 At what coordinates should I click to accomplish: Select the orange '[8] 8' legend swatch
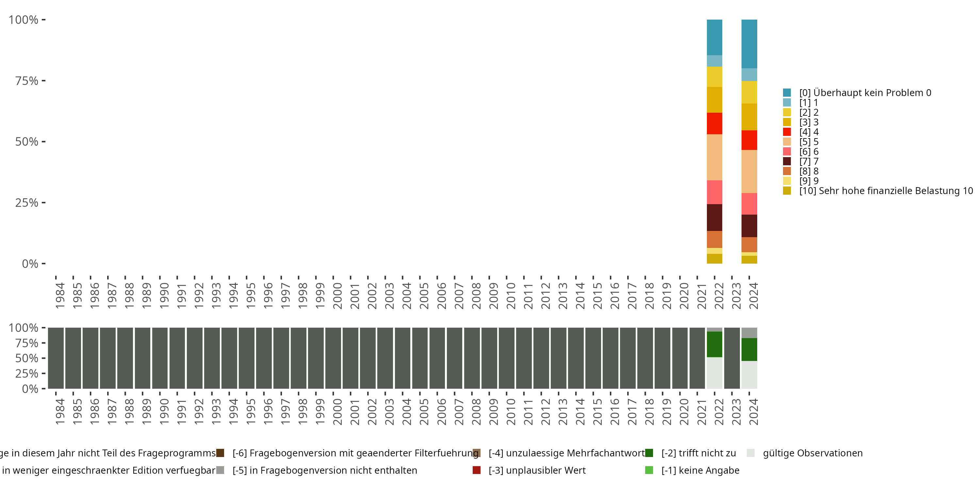(x=787, y=171)
